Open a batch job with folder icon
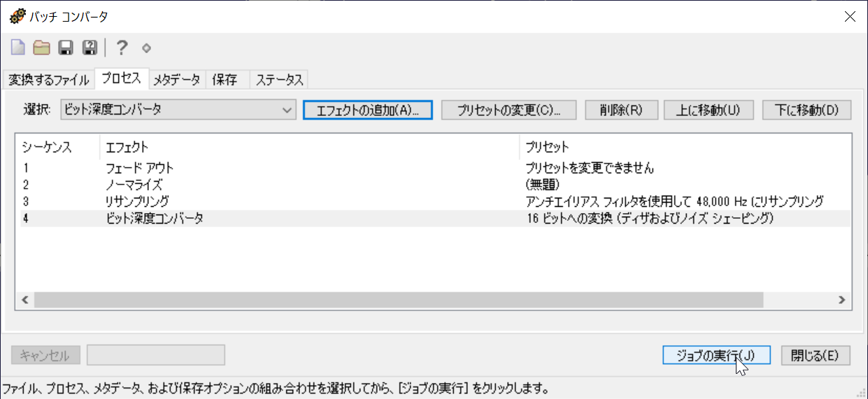This screenshot has height=399, width=868. pos(42,48)
